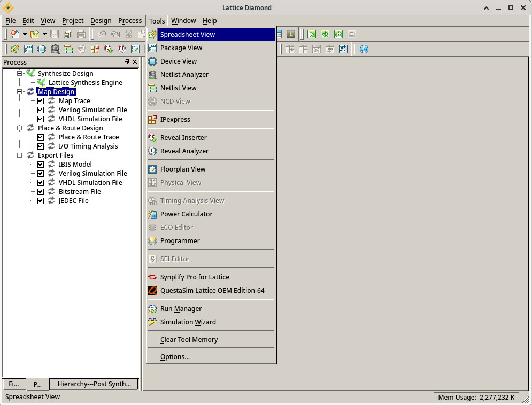Image resolution: width=532 pixels, height=405 pixels.
Task: Click the Undo toolbar icon
Action: pos(102,34)
